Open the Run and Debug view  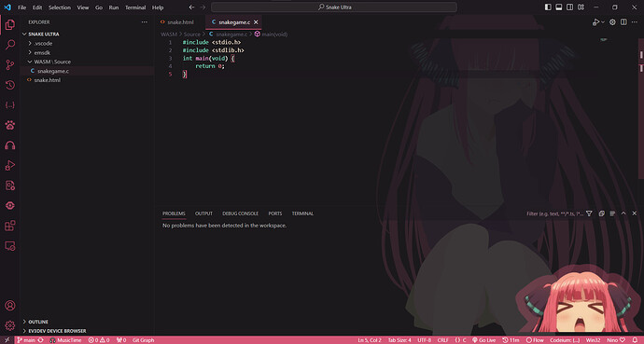(x=10, y=165)
